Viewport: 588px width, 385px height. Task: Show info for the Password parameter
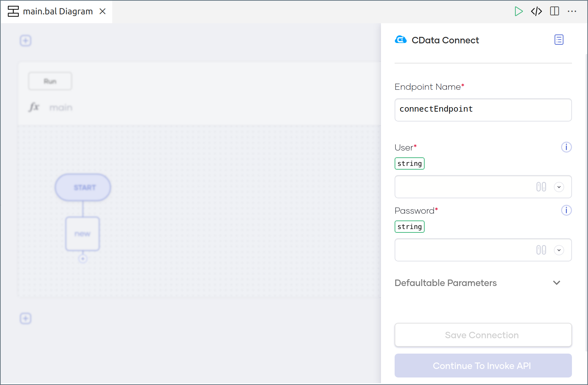click(566, 210)
